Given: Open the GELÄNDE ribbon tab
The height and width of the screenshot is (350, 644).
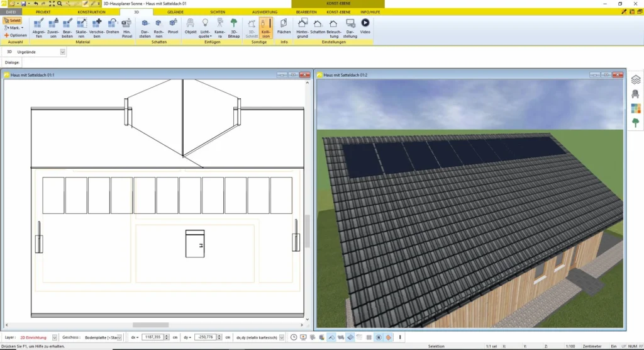Looking at the screenshot, I should click(x=175, y=12).
